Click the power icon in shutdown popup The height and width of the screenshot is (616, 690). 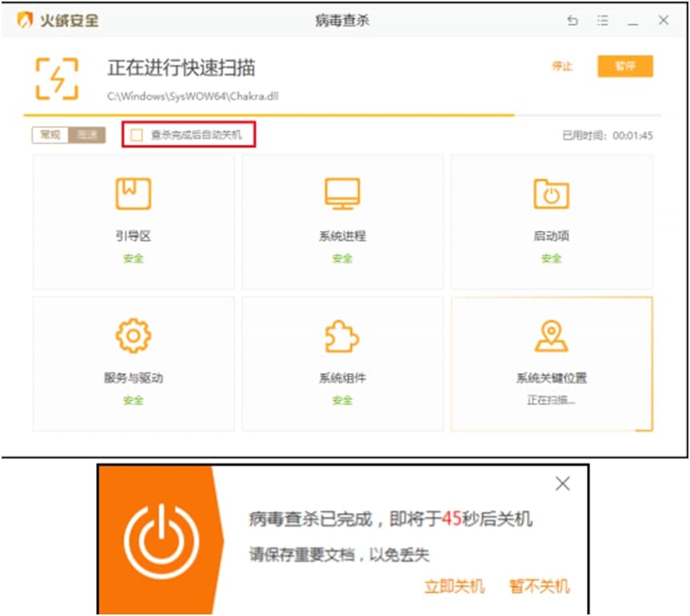tap(162, 541)
